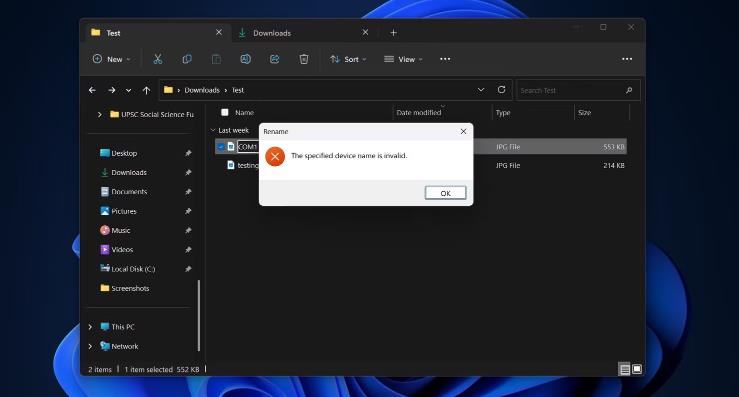
Task: Click the Delete trash icon
Action: [304, 59]
